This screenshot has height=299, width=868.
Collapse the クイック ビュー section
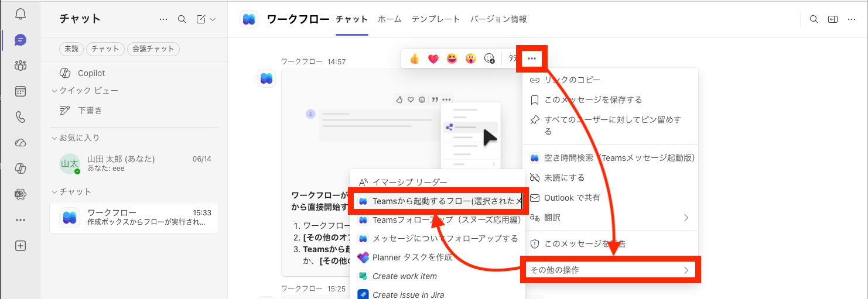click(x=85, y=91)
